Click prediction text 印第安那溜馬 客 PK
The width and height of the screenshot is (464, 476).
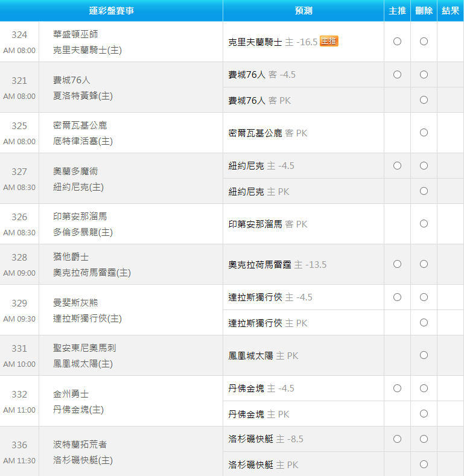click(268, 224)
